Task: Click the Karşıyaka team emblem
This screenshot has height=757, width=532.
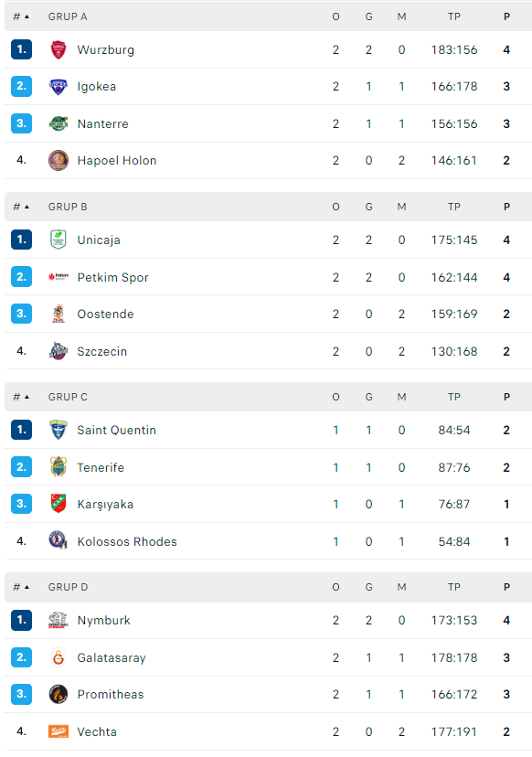Action: [x=59, y=504]
